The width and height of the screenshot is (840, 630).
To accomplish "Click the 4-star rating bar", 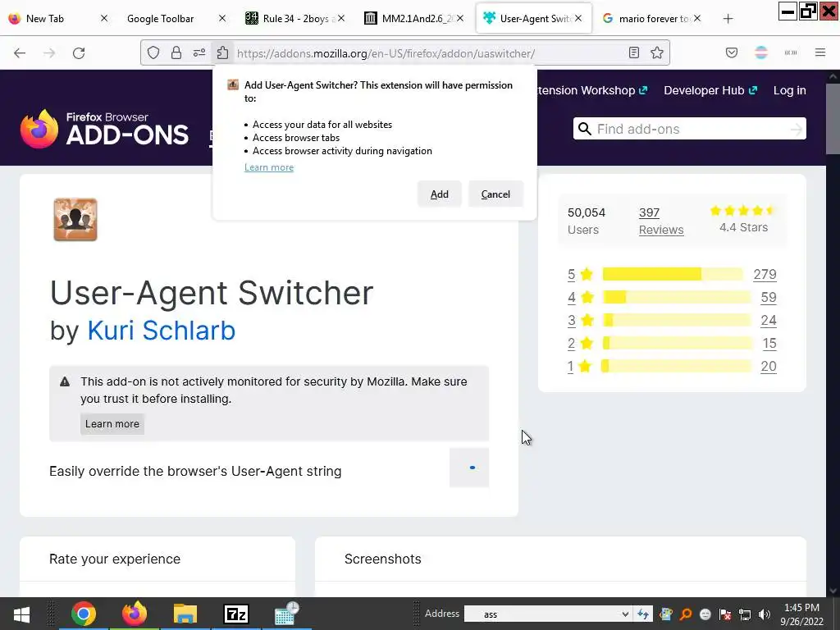I will click(677, 297).
